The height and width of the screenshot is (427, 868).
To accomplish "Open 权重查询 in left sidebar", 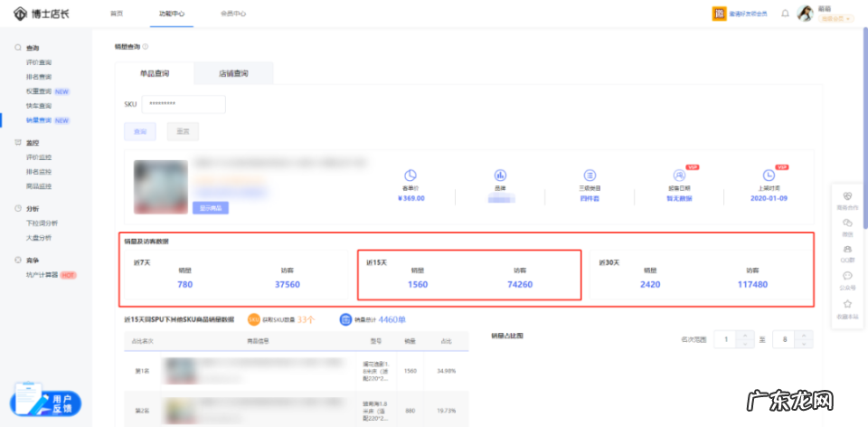I will coord(39,91).
